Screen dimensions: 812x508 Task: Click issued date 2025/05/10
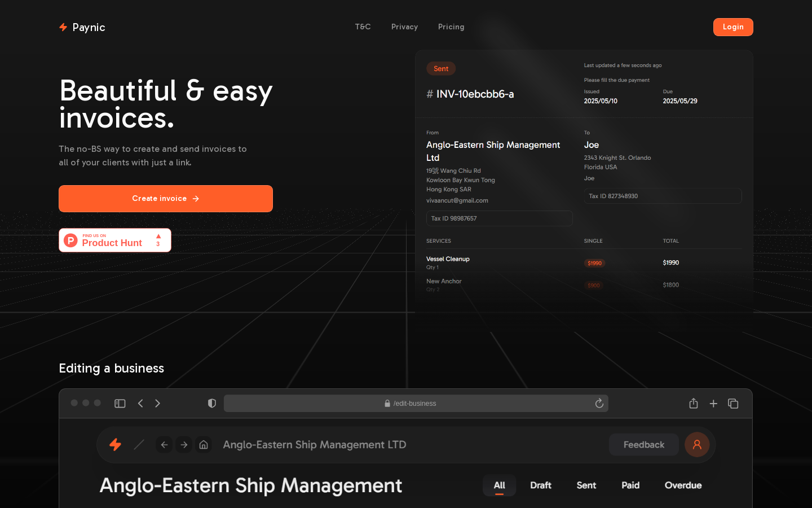(601, 101)
